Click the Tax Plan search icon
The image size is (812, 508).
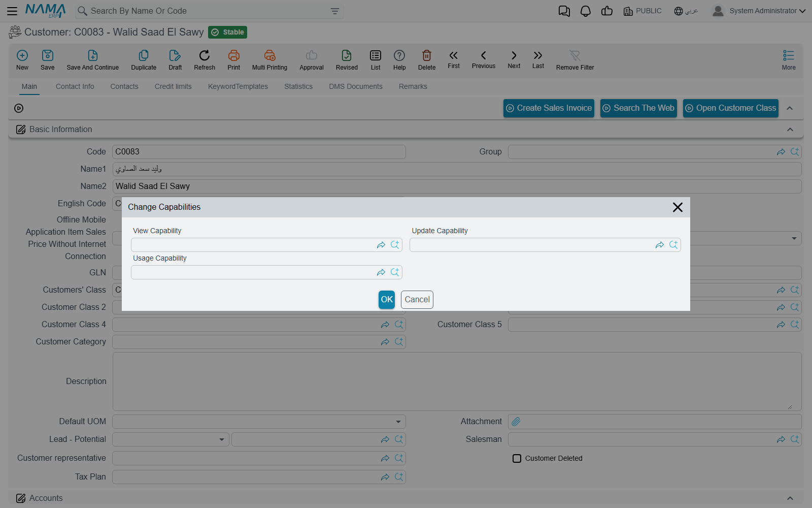pyautogui.click(x=399, y=477)
